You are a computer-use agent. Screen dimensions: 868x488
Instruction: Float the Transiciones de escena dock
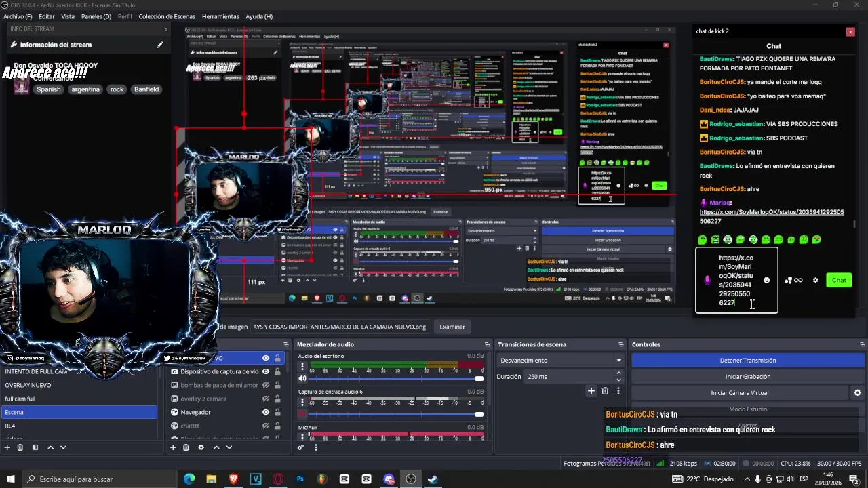coord(623,344)
